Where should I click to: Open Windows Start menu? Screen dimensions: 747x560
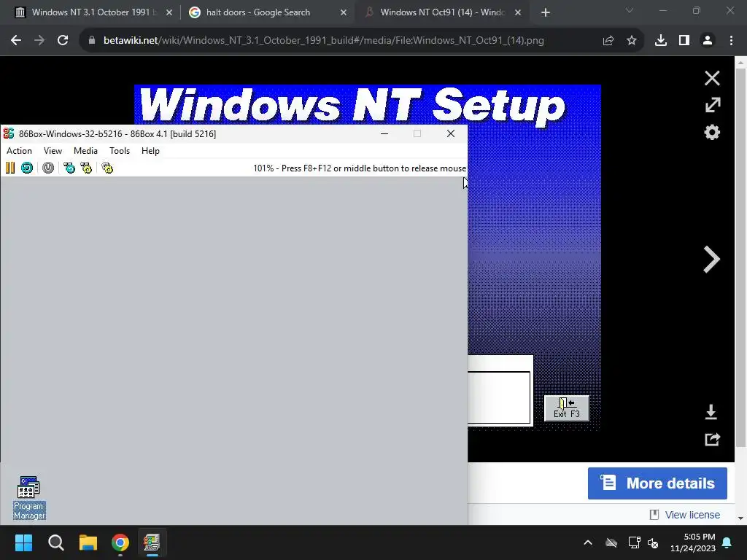tap(23, 542)
